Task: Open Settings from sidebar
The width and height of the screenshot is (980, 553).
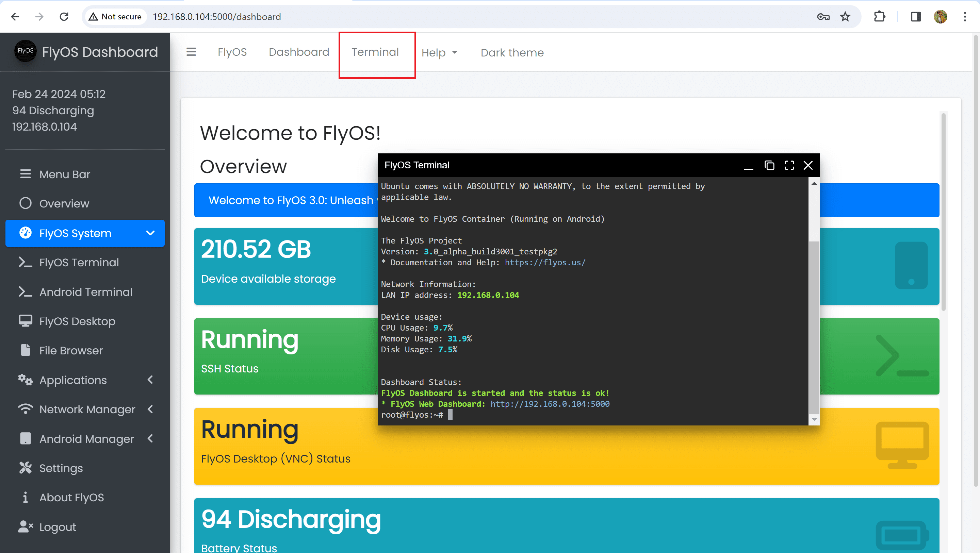Action: click(61, 468)
